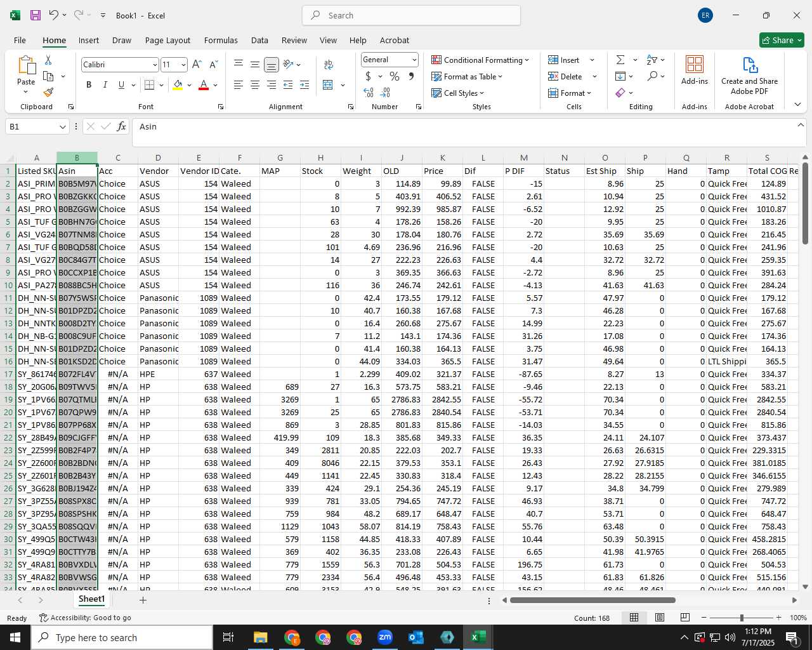Screen dimensions: 812x650
Task: Click Increase Indent icon
Action: coord(304,84)
